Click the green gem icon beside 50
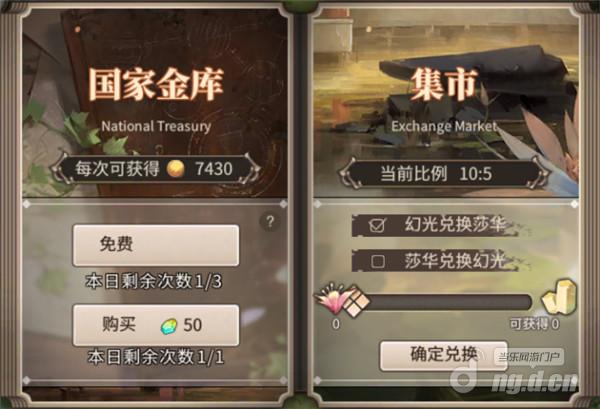Viewport: 600px width, 409px height. (x=169, y=326)
